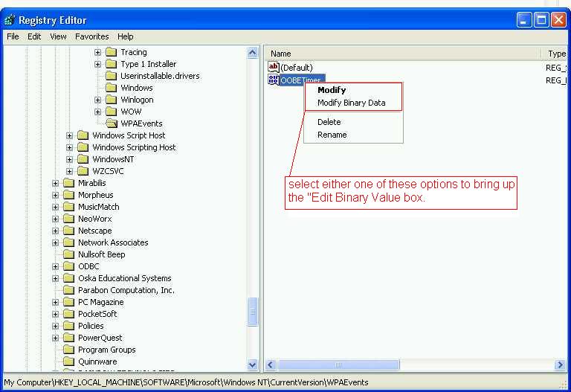
Task: Open the View menu
Action: (58, 36)
